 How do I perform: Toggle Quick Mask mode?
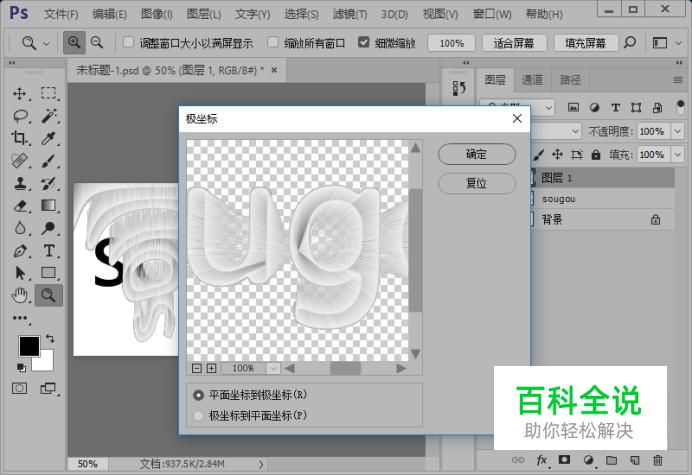click(x=19, y=388)
